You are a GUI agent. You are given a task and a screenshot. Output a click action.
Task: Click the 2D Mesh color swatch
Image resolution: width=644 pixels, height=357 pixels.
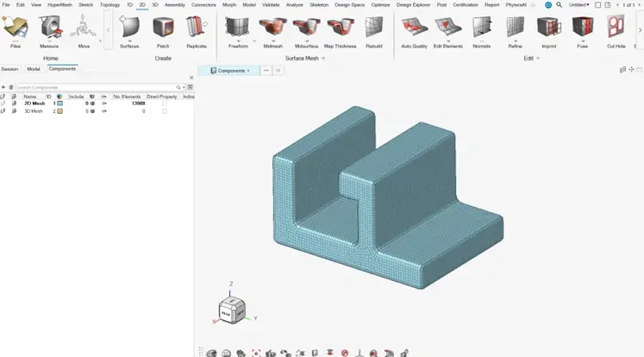coord(60,103)
